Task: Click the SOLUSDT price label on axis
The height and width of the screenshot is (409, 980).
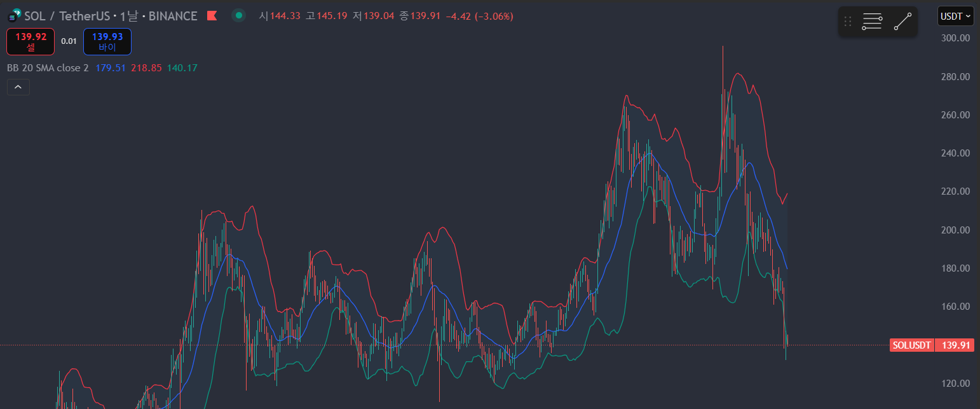Action: click(912, 345)
